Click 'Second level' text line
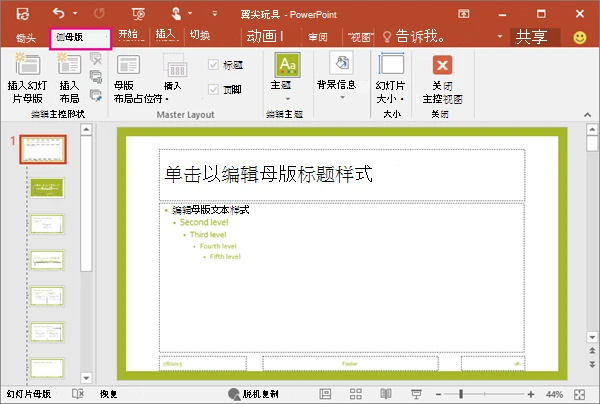The height and width of the screenshot is (404, 600). point(204,222)
